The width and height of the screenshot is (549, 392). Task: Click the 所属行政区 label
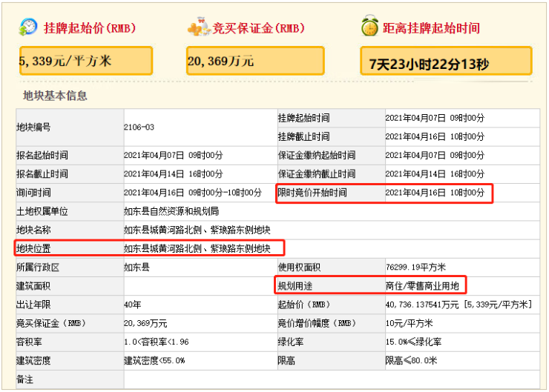click(38, 268)
